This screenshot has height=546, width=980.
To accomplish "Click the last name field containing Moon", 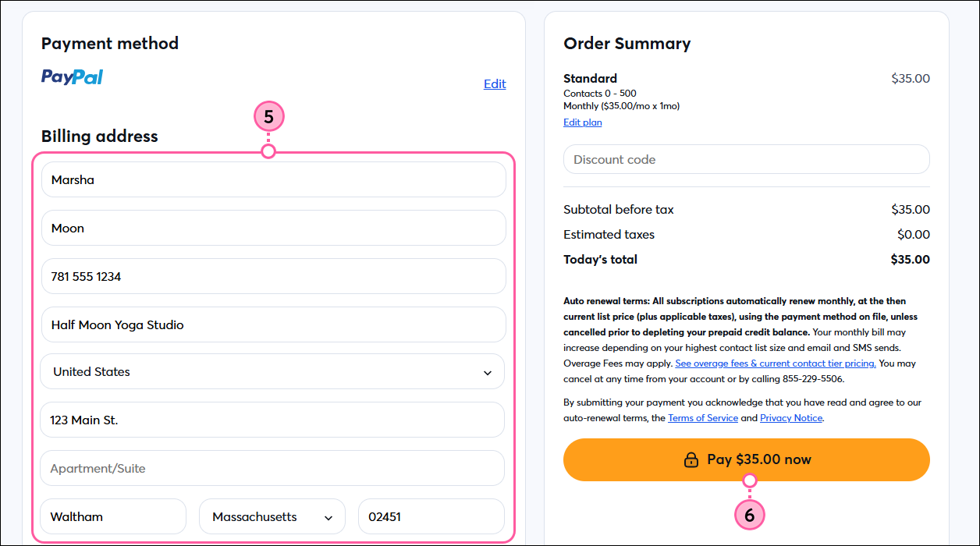I will 272,228.
